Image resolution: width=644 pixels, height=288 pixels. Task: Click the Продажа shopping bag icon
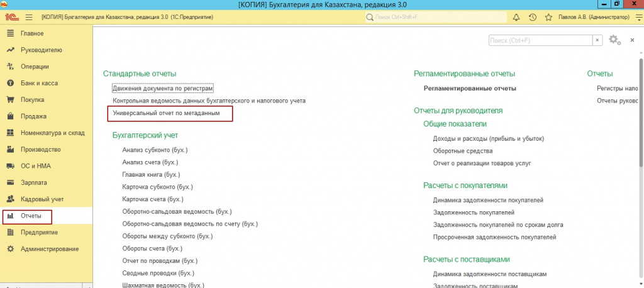(x=11, y=116)
